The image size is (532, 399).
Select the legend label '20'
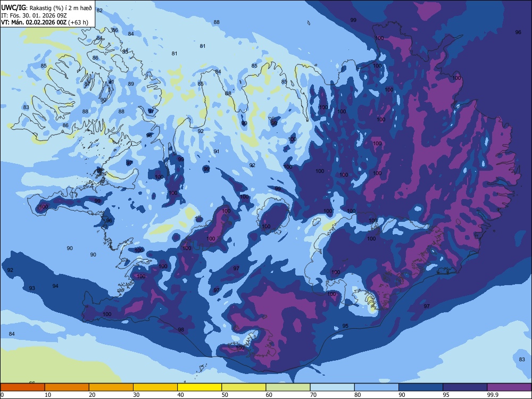[x=92, y=395]
